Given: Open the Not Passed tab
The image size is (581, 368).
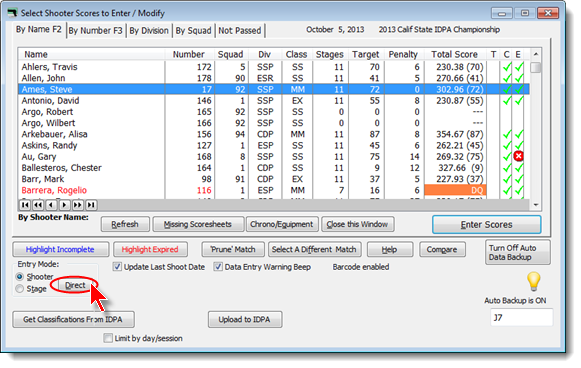Looking at the screenshot, I should (240, 30).
